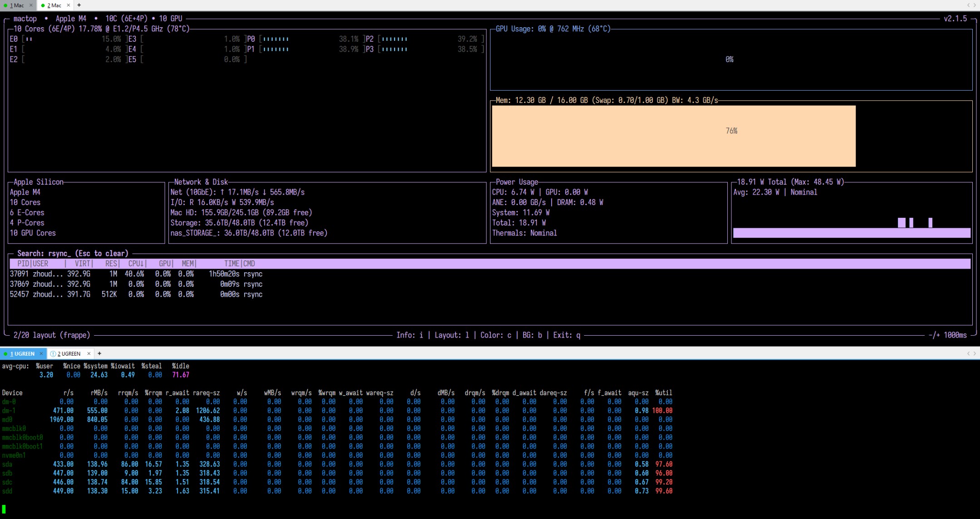Click the red '100.00' %util value
This screenshot has width=980, height=519.
662,411
